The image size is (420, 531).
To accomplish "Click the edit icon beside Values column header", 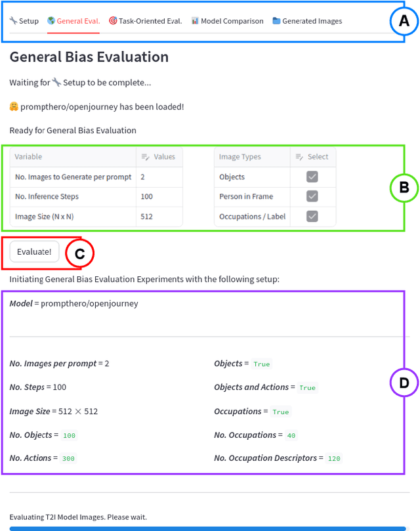I will [145, 157].
